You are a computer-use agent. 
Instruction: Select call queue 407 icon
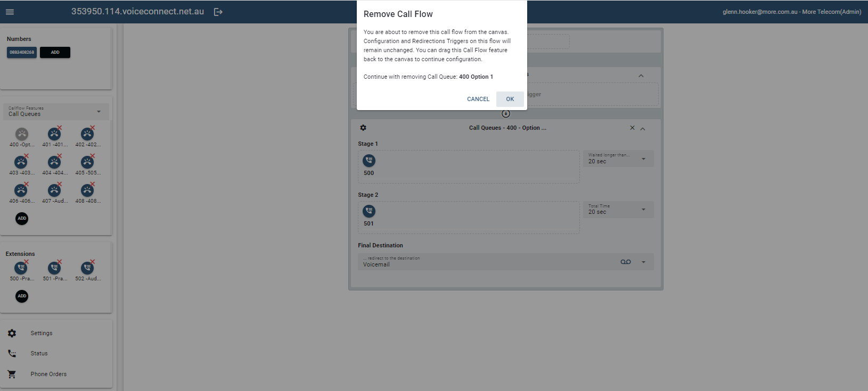click(x=54, y=191)
